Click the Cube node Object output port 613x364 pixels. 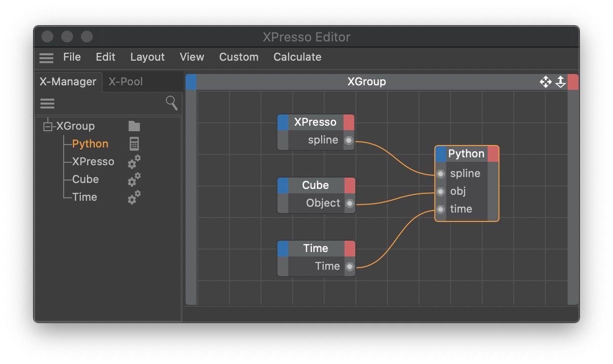pyautogui.click(x=349, y=204)
